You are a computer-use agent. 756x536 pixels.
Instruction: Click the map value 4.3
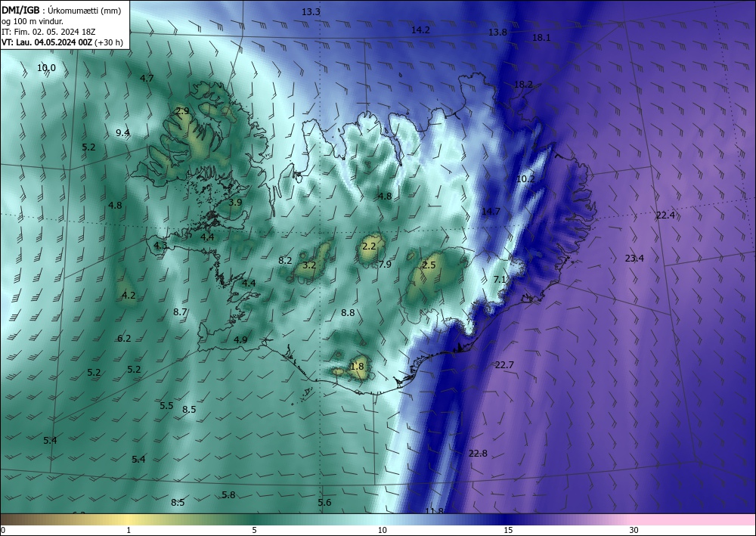[160, 246]
